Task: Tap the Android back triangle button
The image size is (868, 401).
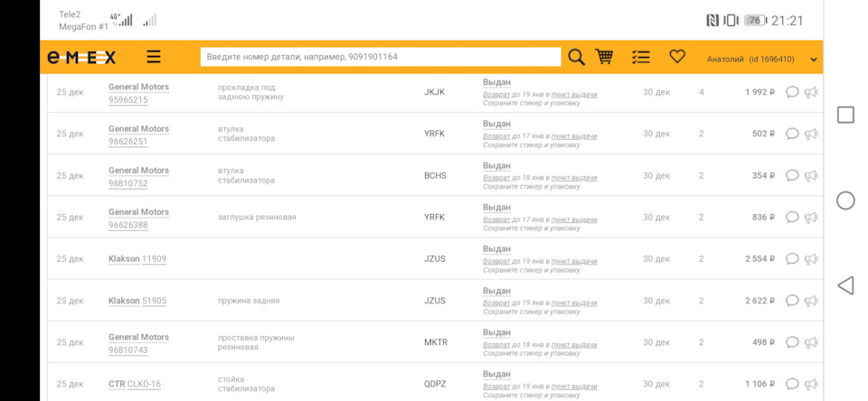Action: 845,285
